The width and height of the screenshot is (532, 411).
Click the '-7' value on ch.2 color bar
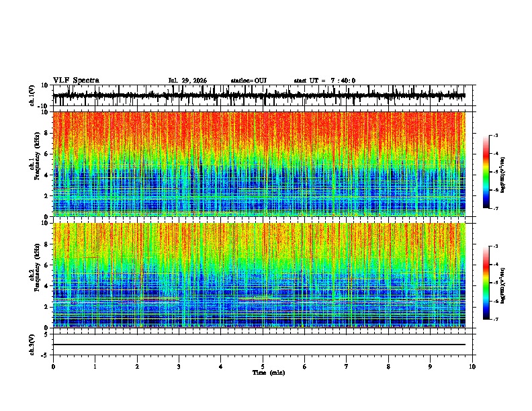point(495,319)
